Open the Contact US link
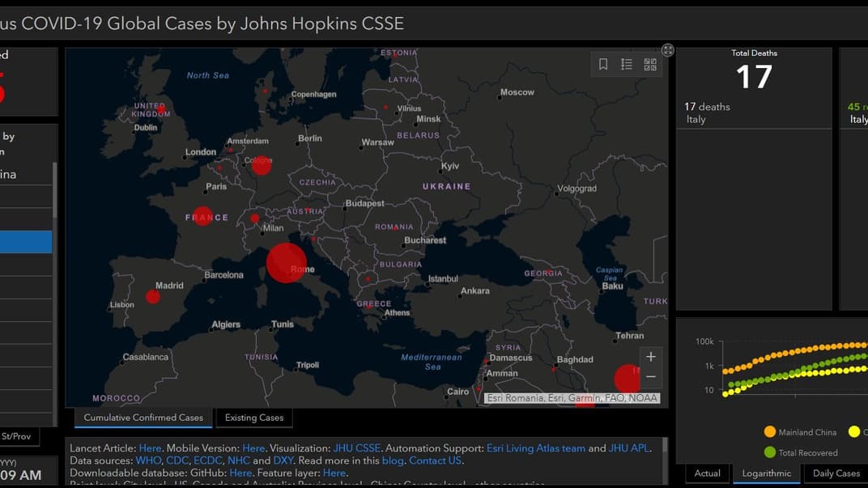 point(435,460)
